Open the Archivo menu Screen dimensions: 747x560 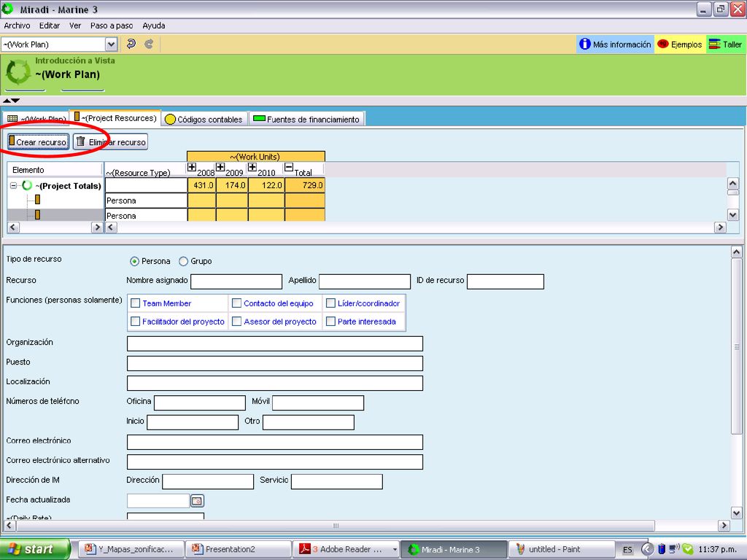pyautogui.click(x=18, y=26)
